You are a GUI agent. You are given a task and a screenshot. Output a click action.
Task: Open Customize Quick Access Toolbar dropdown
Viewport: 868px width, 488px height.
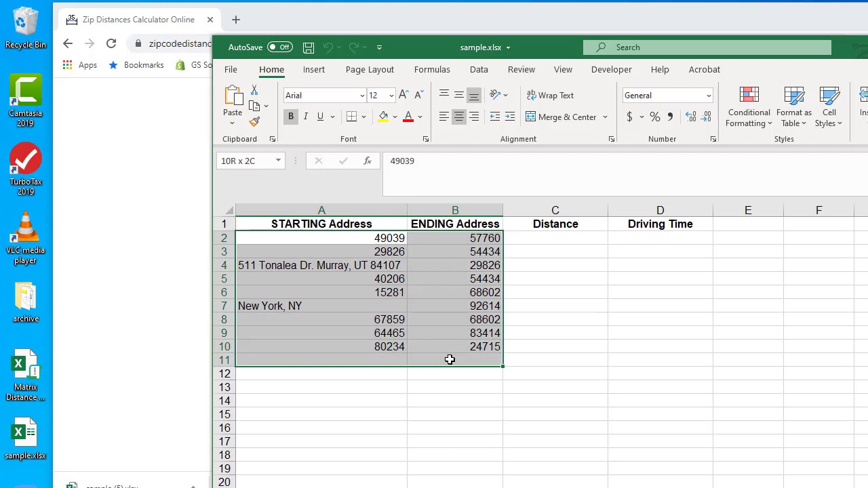pyautogui.click(x=379, y=47)
